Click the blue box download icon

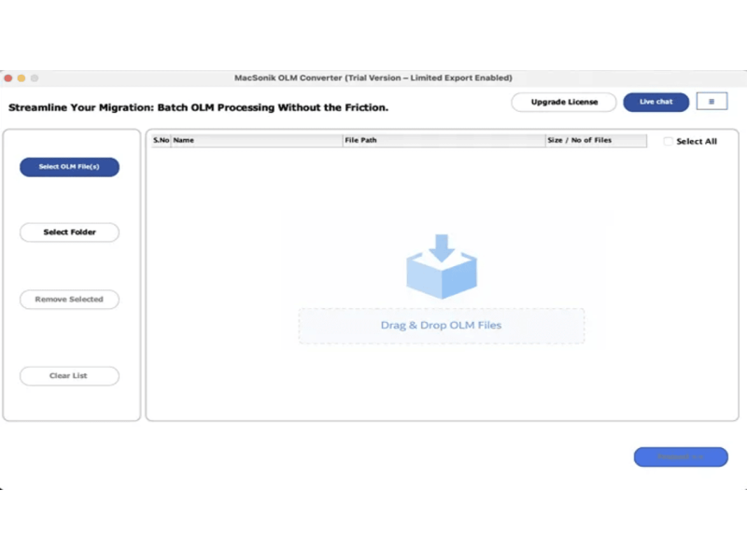click(442, 266)
